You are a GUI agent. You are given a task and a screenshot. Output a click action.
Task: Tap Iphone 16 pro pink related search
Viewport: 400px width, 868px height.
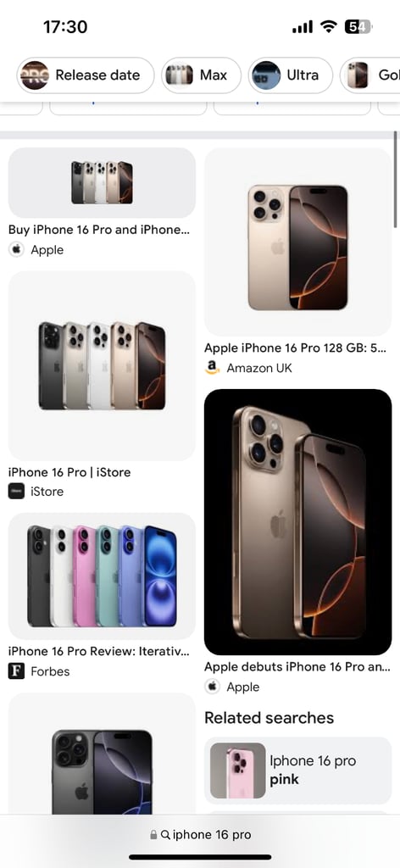coord(297,770)
